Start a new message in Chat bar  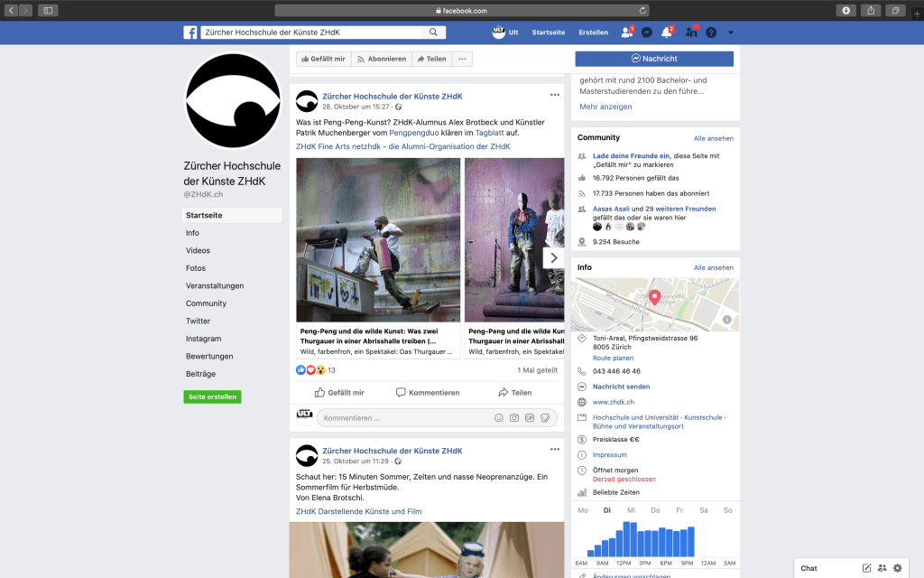pos(867,568)
